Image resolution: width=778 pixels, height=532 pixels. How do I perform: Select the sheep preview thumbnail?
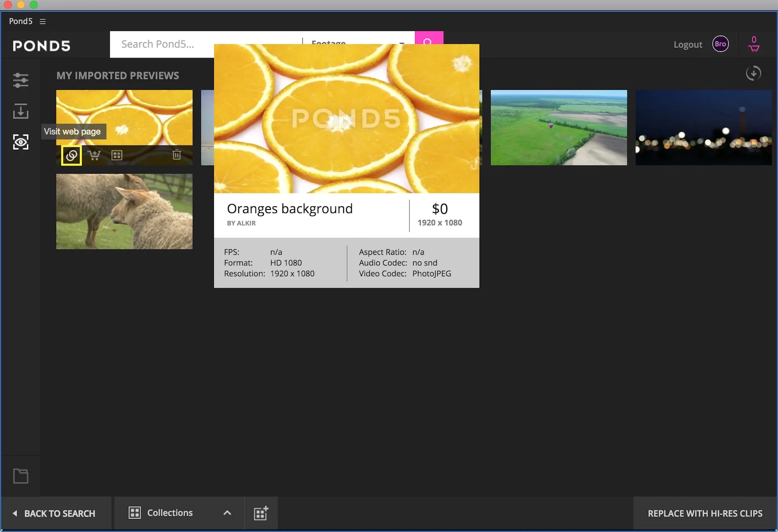(x=124, y=212)
